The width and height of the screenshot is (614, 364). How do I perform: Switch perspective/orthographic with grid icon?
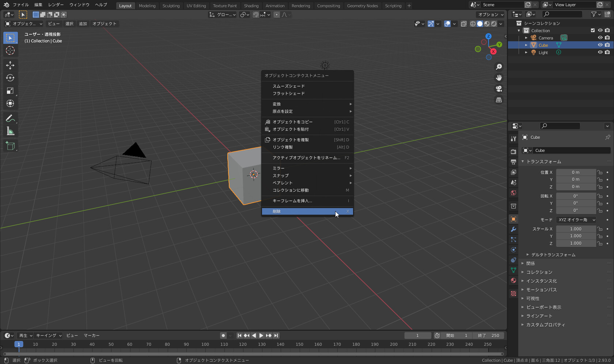click(x=499, y=100)
